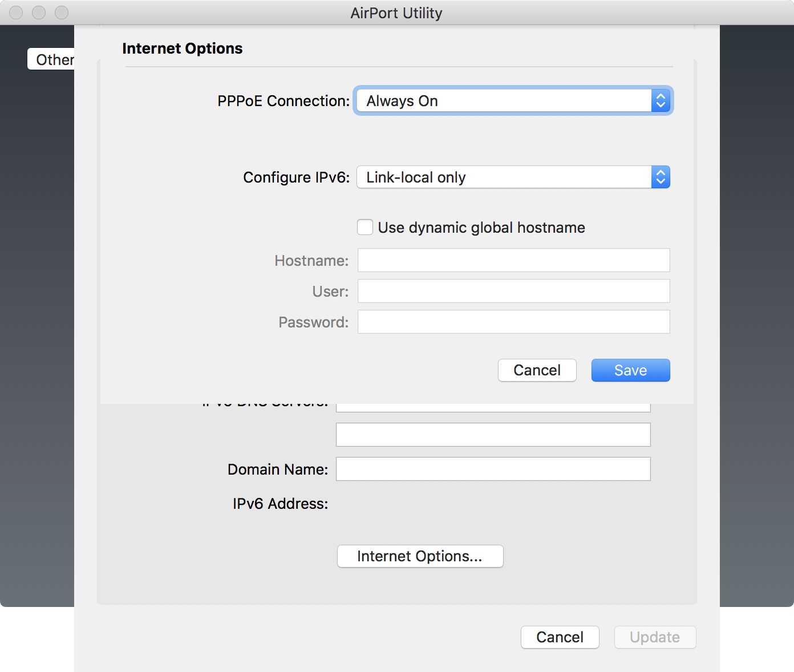
Task: Click the User: label
Action: pyautogui.click(x=330, y=292)
